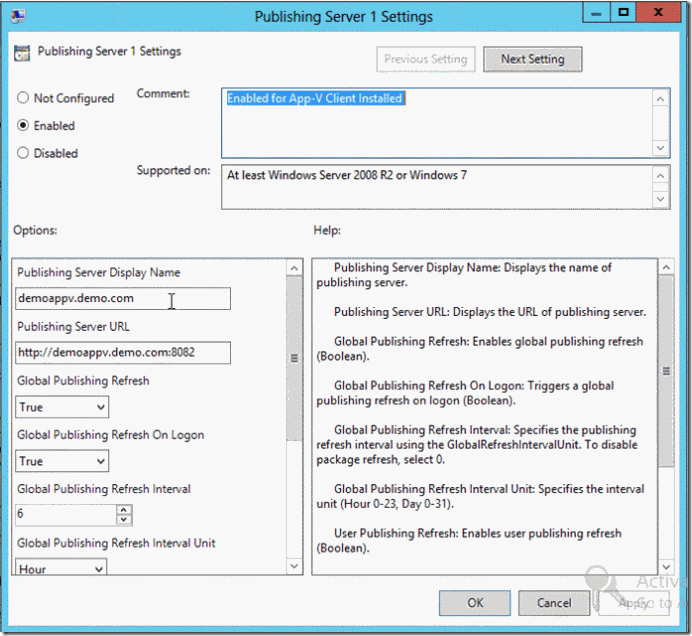Image resolution: width=692 pixels, height=636 pixels.
Task: Click the Publishing Server 1 Settings policy icon
Action: 22,53
